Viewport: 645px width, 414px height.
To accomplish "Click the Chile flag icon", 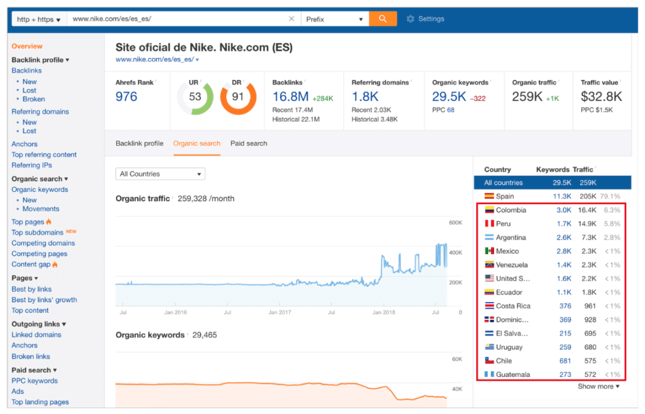I will [489, 361].
